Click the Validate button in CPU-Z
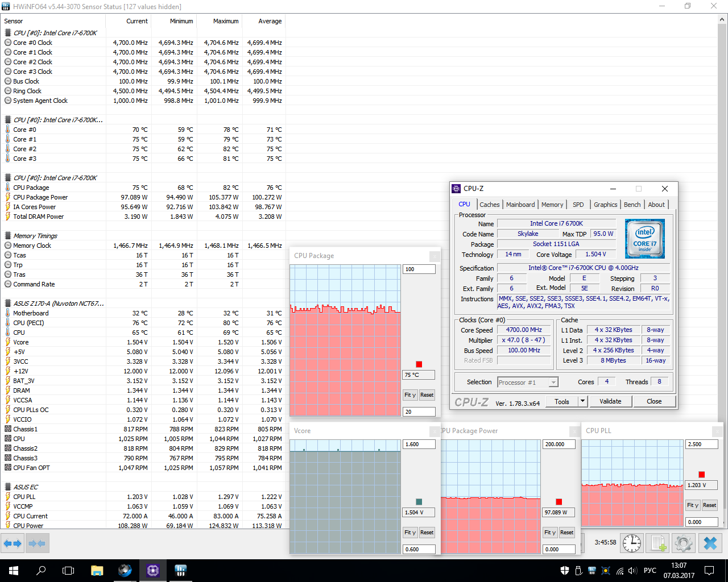This screenshot has height=582, width=728. [610, 401]
